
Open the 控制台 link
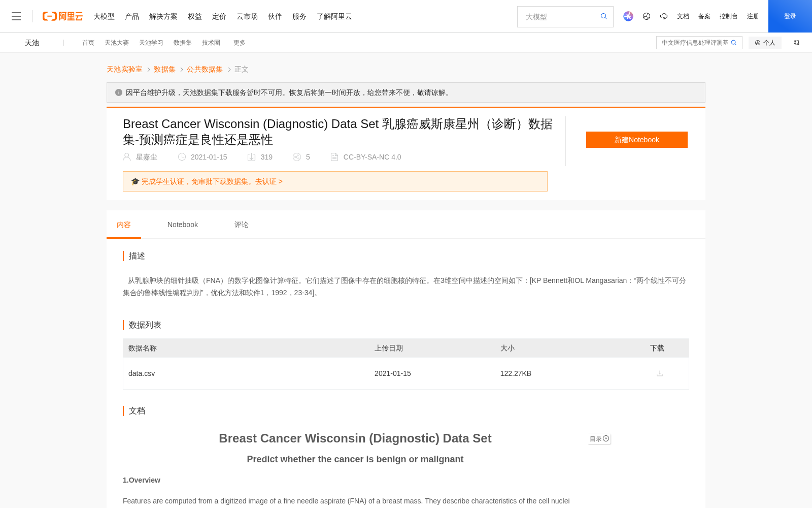tap(729, 16)
